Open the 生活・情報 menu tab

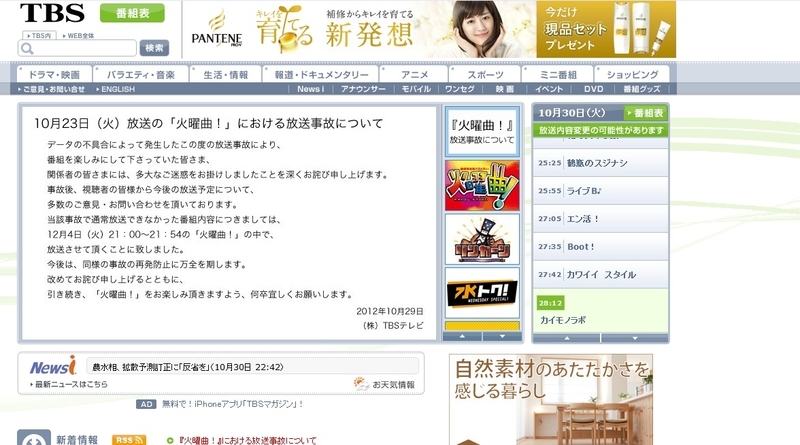(x=226, y=75)
